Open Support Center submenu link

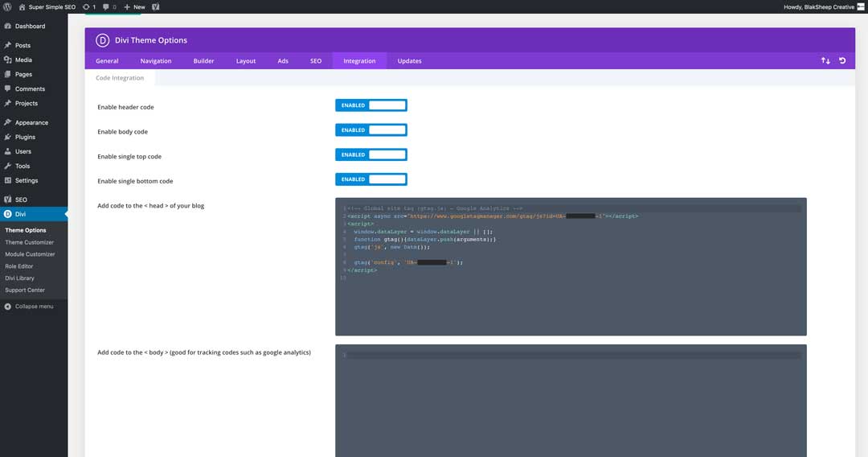coord(25,290)
